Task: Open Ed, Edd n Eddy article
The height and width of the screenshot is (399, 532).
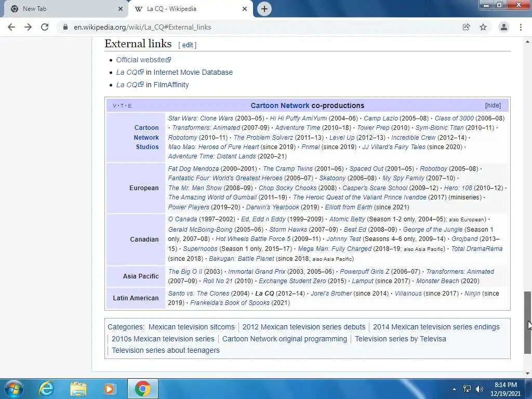Action: 263,220
